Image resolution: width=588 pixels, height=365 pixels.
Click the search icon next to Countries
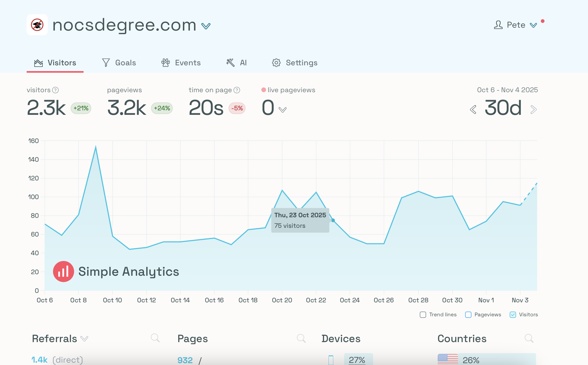[529, 338]
